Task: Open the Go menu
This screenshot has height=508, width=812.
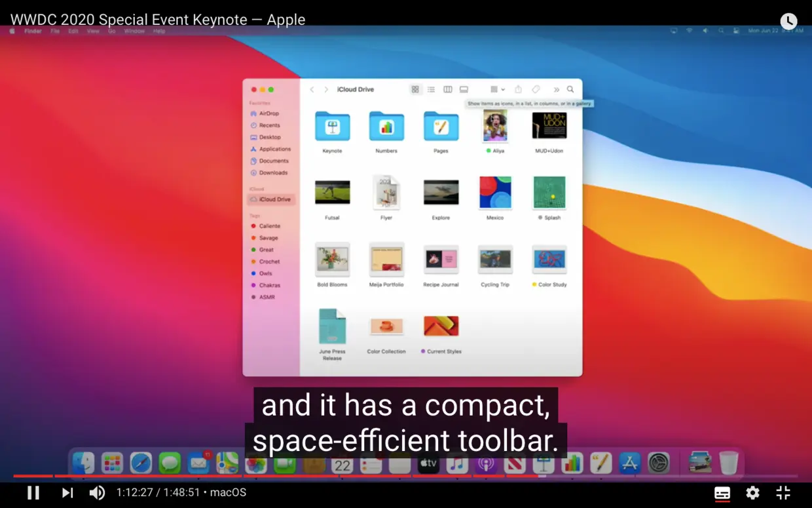Action: [111, 31]
